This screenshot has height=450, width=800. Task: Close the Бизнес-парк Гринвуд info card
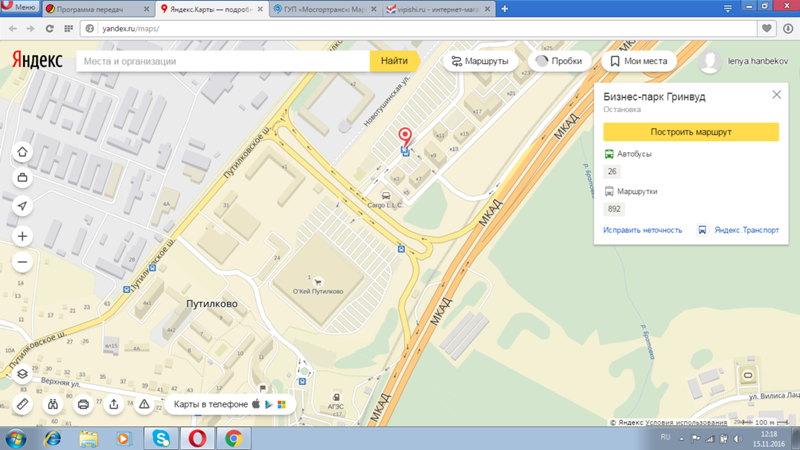(777, 95)
